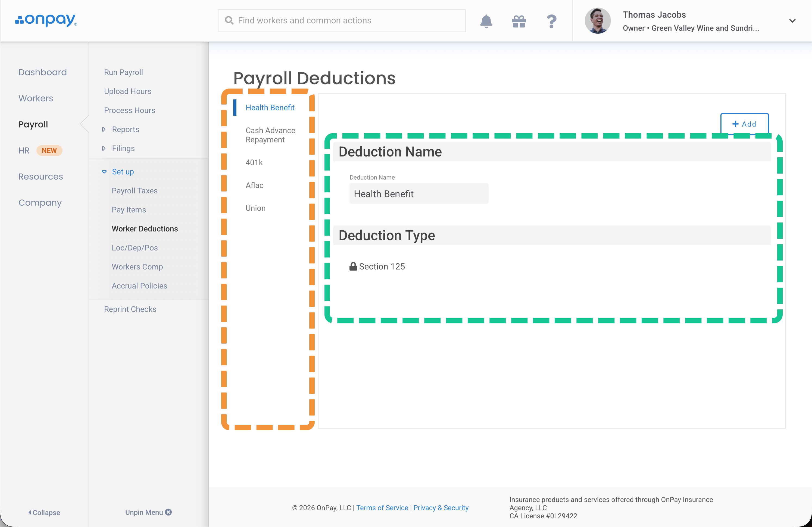Expand the Reports submenu arrow

(104, 129)
